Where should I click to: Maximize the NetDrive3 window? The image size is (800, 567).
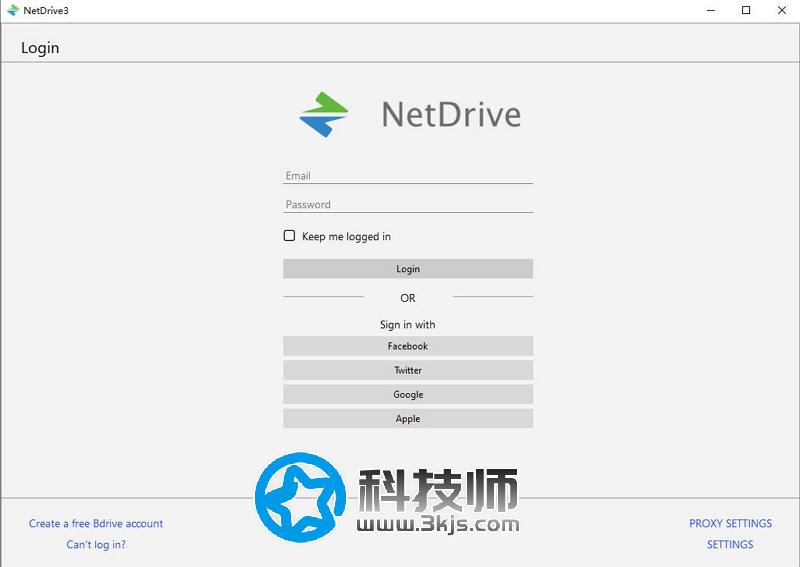click(746, 10)
